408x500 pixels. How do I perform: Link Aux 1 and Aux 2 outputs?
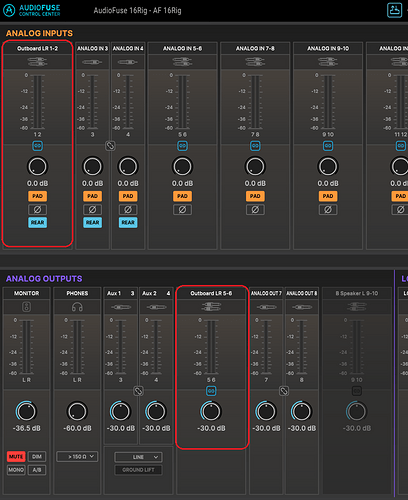(x=138, y=391)
